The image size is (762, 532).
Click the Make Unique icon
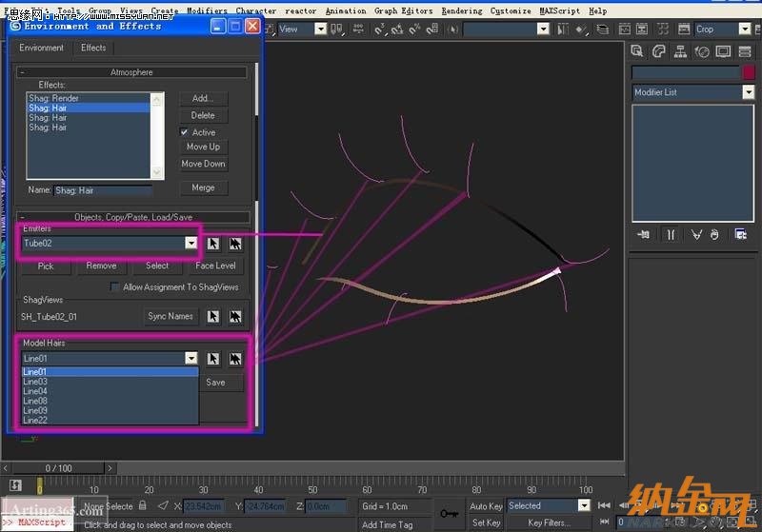pyautogui.click(x=696, y=235)
